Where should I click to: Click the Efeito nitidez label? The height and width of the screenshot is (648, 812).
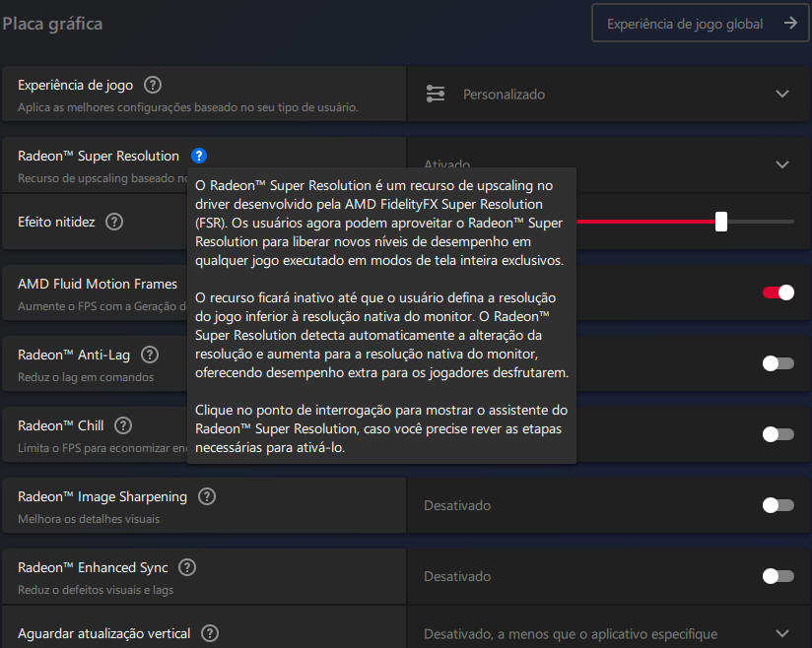(56, 222)
